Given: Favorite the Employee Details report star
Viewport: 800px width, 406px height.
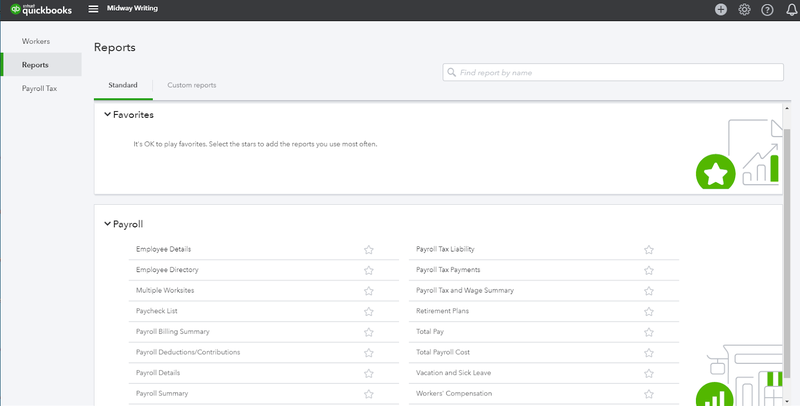Looking at the screenshot, I should [369, 249].
